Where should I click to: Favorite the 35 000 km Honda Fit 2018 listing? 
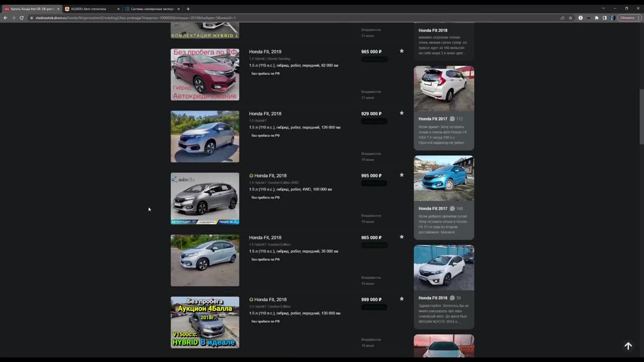pos(401,236)
